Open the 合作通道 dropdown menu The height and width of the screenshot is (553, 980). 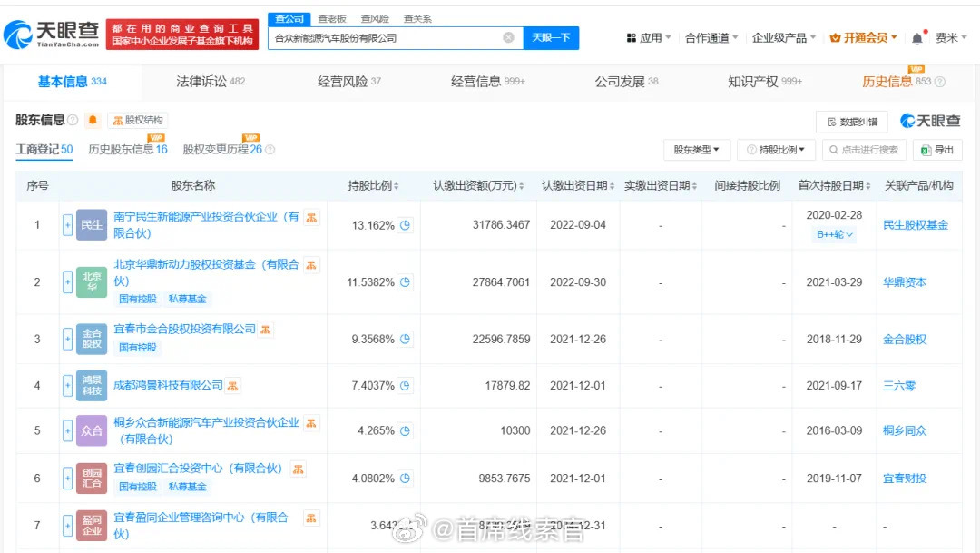coord(711,38)
